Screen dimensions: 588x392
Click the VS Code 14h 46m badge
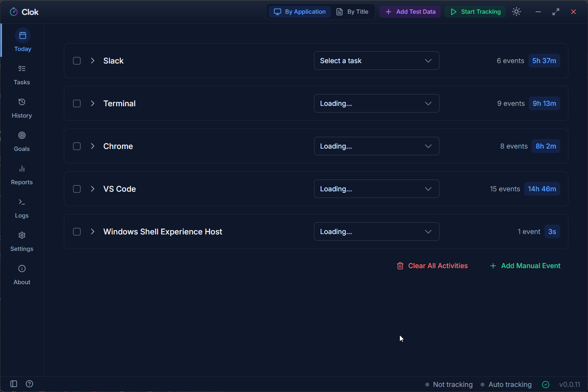542,189
